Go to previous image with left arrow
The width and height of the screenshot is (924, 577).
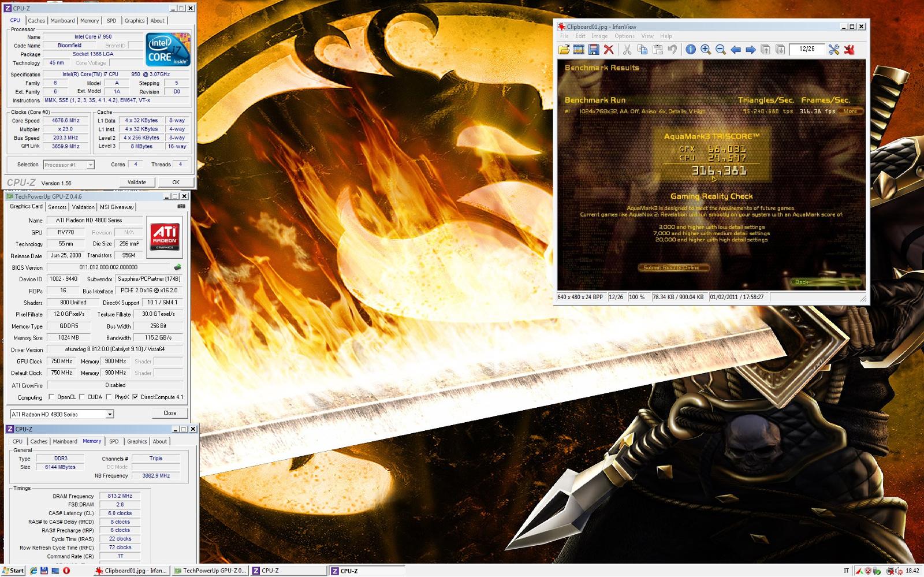tap(736, 50)
